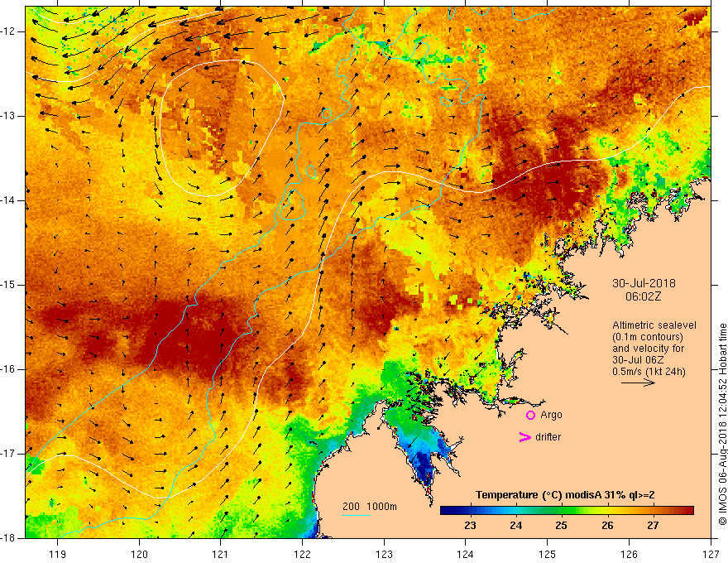
Task: Click longitude axis label 125
Action: [548, 554]
